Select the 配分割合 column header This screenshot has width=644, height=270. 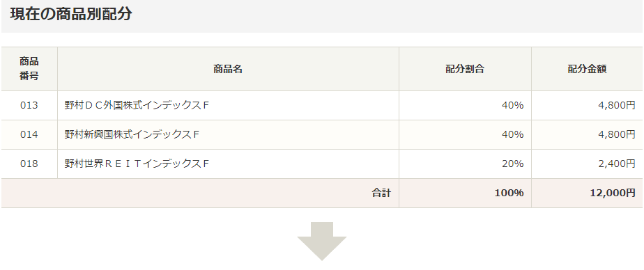465,69
